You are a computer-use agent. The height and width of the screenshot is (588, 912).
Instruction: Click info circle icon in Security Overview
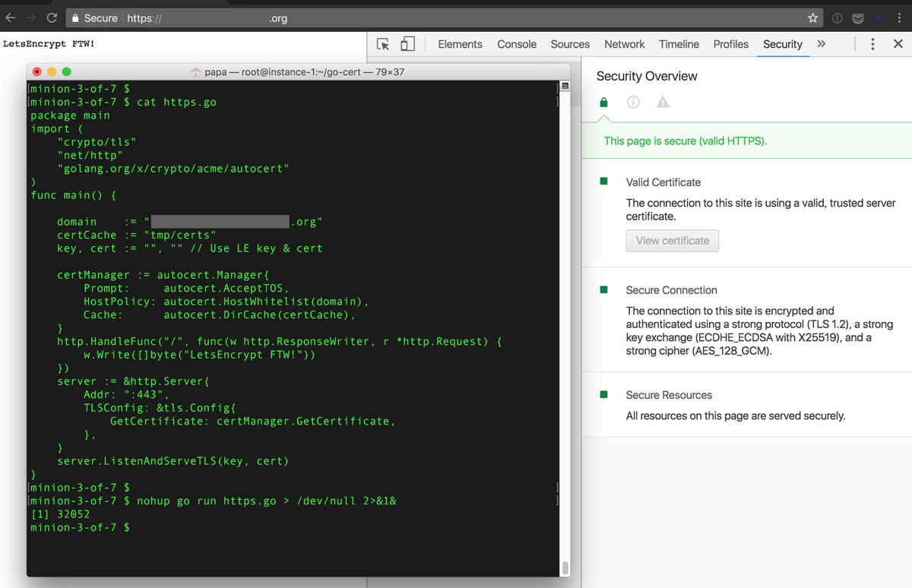click(633, 102)
